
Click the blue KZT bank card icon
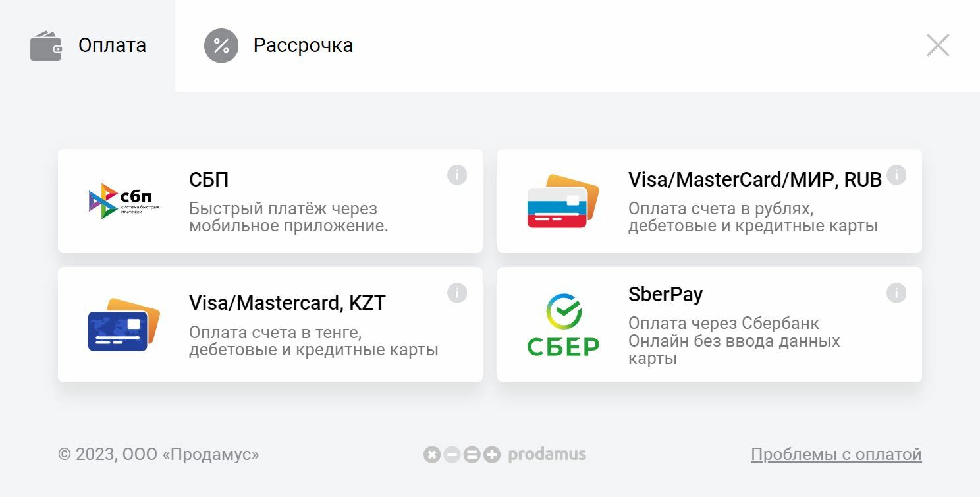tap(124, 324)
